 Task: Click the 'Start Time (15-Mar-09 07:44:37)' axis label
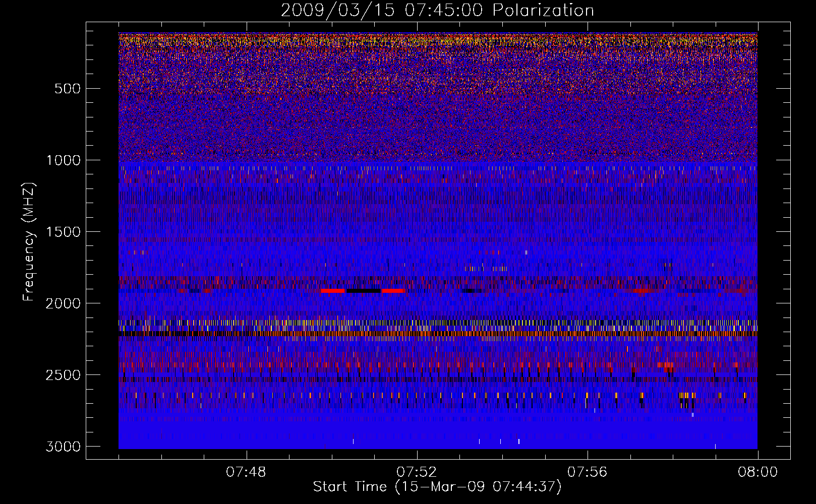point(437,487)
